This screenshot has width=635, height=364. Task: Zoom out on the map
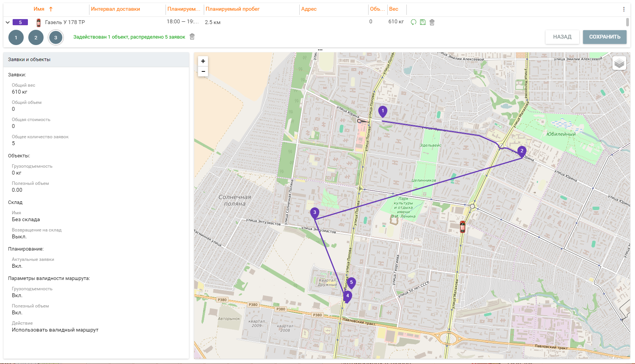pyautogui.click(x=203, y=71)
